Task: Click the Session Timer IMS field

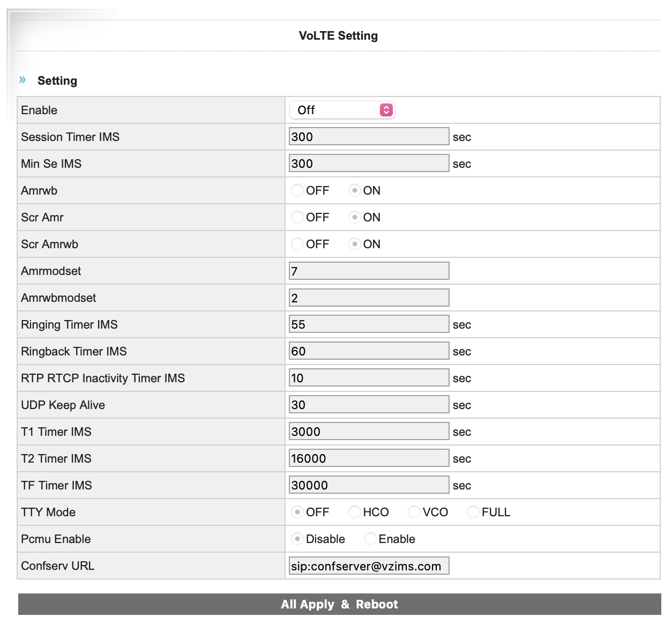Action: (x=369, y=137)
